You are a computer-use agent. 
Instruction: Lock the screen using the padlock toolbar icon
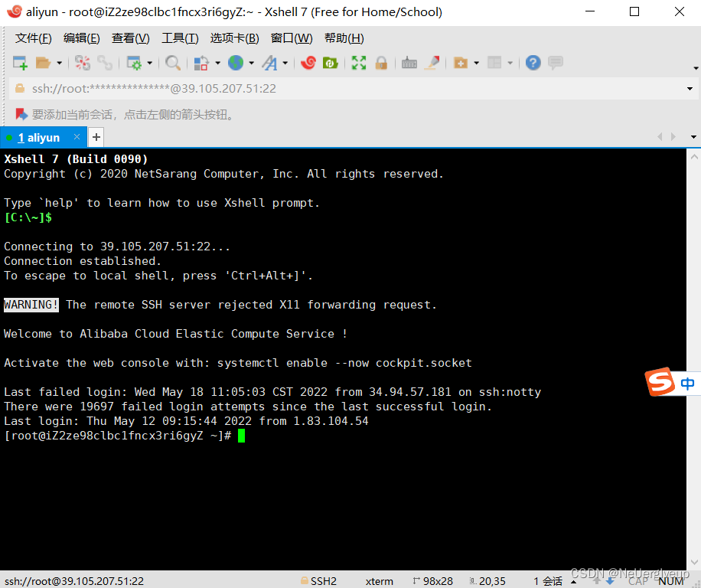point(381,63)
